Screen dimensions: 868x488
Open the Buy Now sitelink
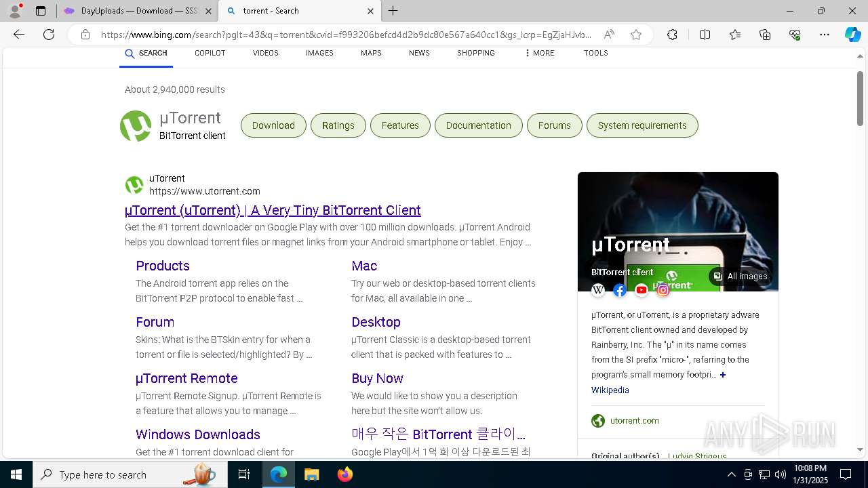pyautogui.click(x=377, y=378)
